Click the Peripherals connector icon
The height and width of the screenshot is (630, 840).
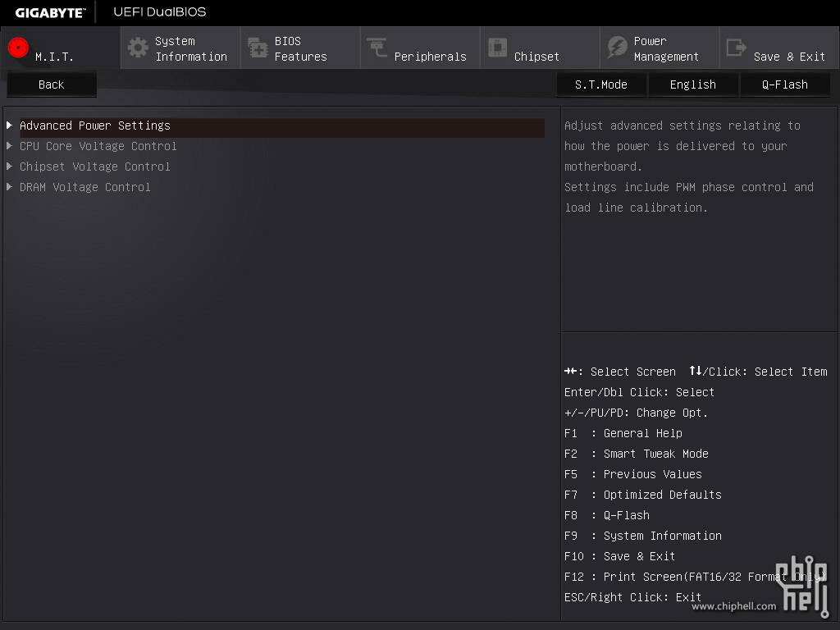pyautogui.click(x=377, y=48)
